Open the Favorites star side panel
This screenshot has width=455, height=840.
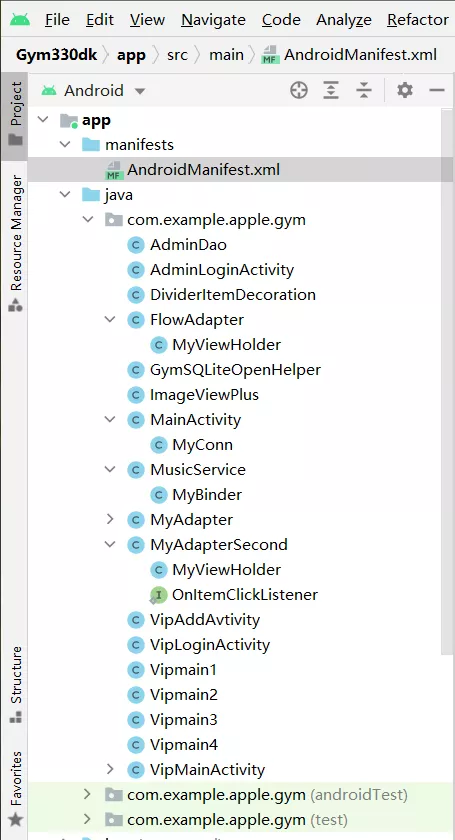point(16,788)
